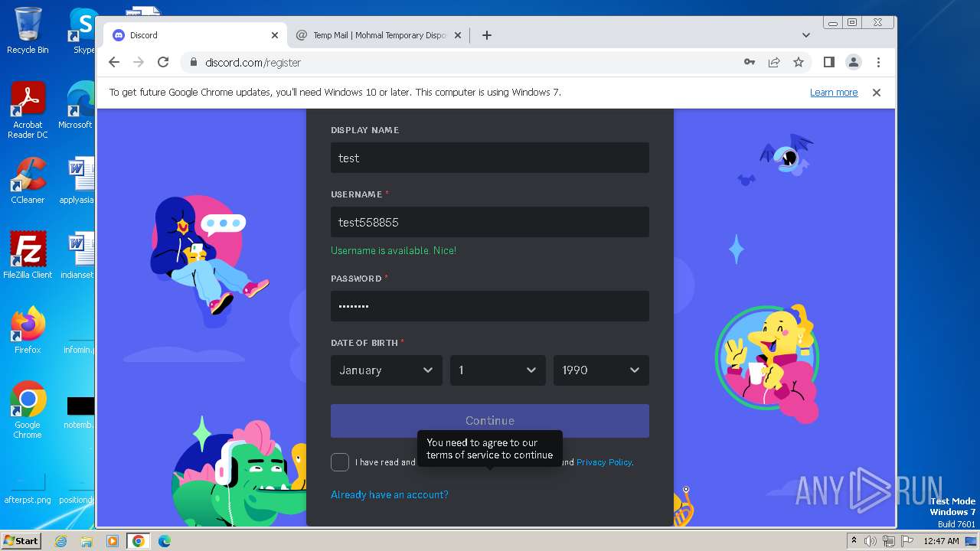The image size is (980, 551).
Task: Open the Chrome side panel
Action: point(828,62)
